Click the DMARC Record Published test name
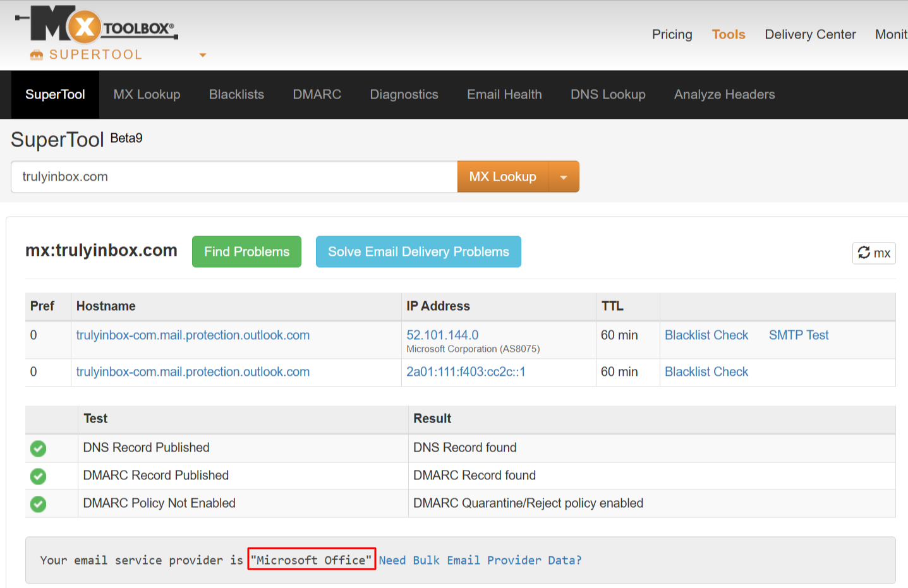The height and width of the screenshot is (588, 908). [x=156, y=476]
